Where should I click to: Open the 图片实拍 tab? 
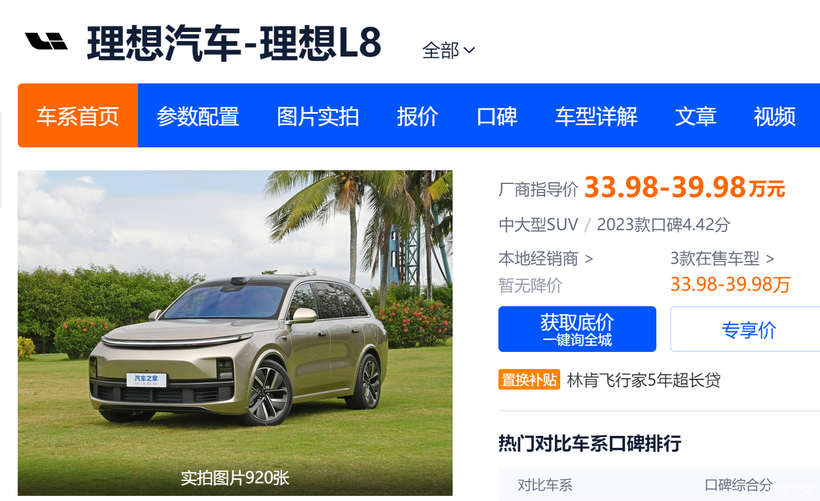click(x=317, y=116)
